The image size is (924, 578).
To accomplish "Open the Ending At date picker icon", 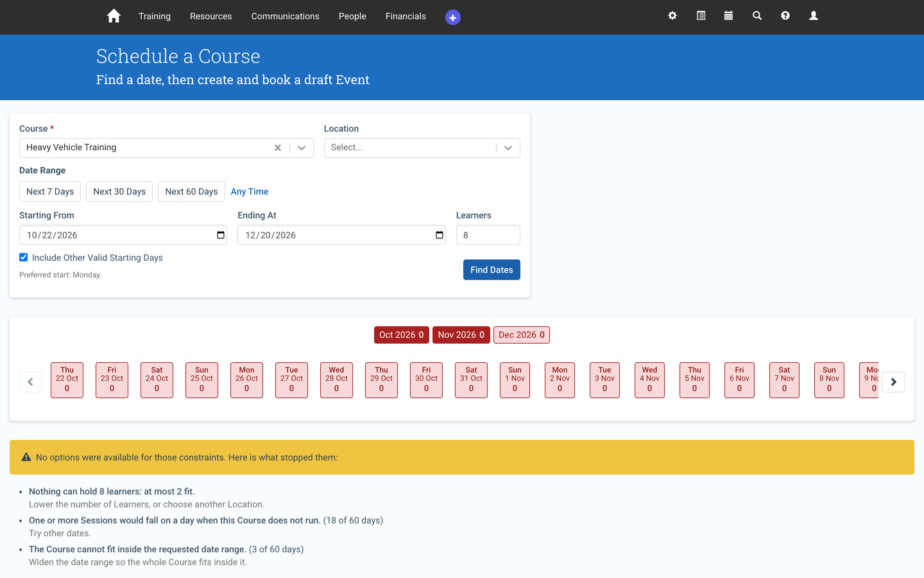I will 440,235.
